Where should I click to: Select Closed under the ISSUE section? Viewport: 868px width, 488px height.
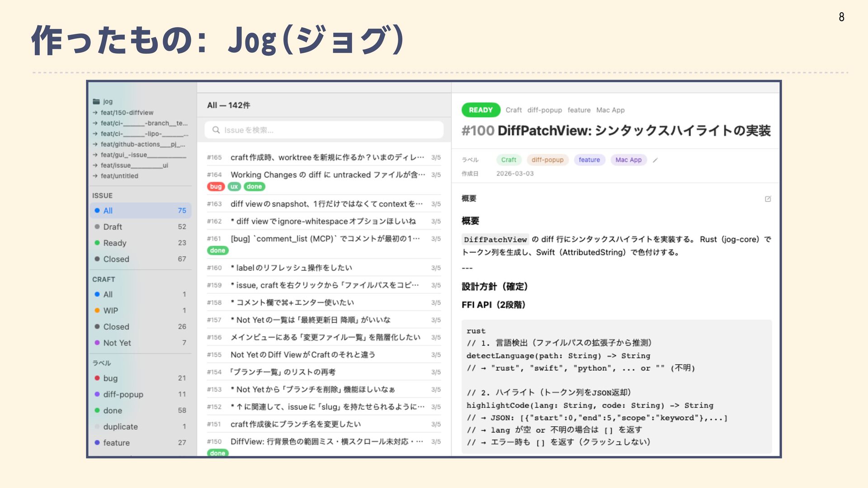116,259
